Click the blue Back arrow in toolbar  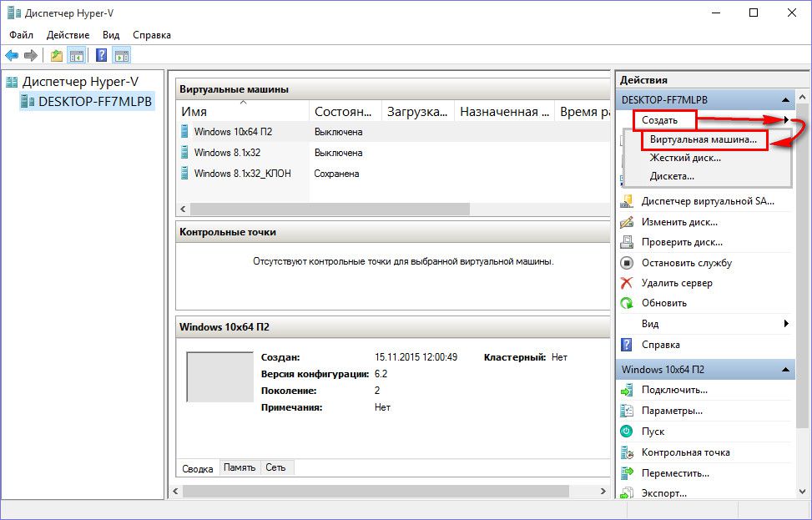tap(12, 56)
